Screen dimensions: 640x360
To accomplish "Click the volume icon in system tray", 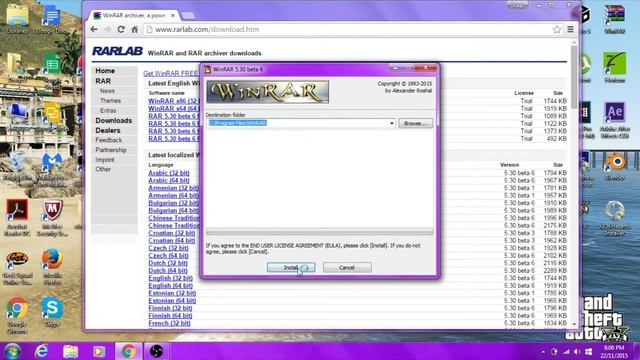I will click(x=577, y=351).
